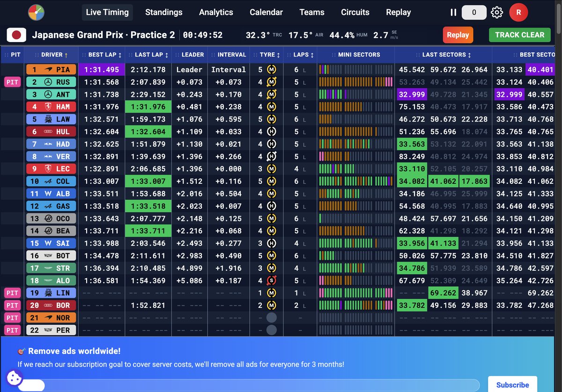Click OCO's Haas team logo

(47, 218)
